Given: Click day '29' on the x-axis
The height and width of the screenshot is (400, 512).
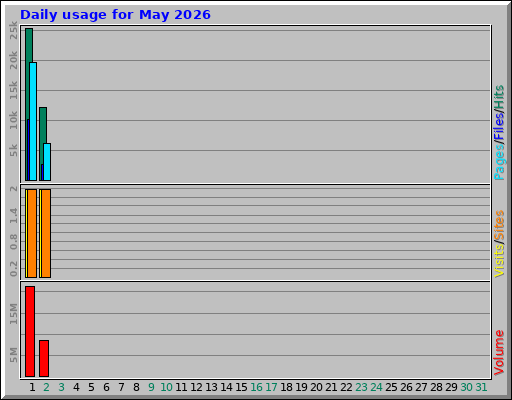Looking at the screenshot, I should 451,387.
